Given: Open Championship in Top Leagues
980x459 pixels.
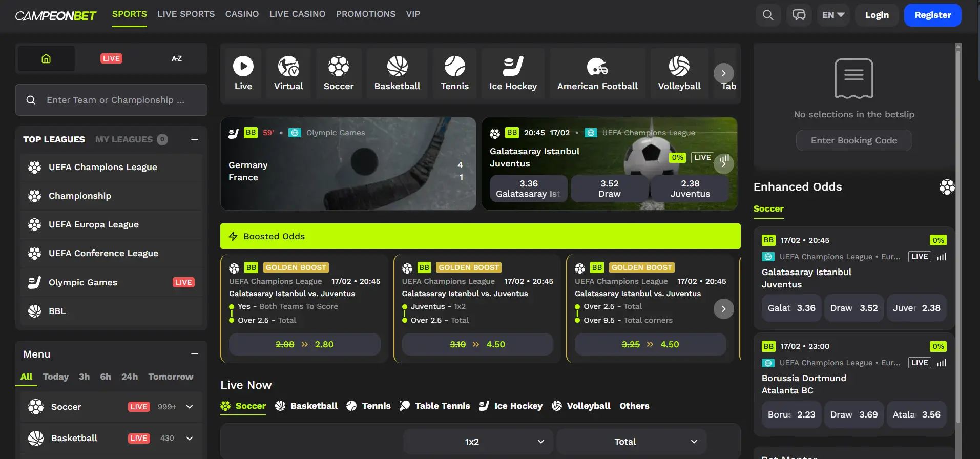Looking at the screenshot, I should coord(111,196).
